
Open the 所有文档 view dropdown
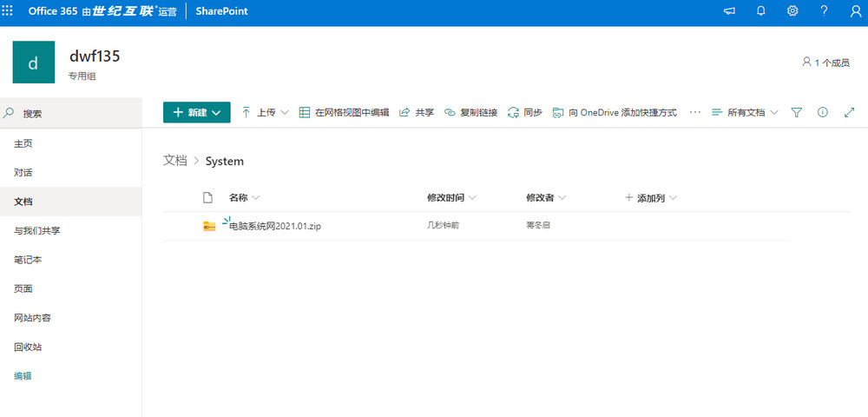click(x=744, y=113)
